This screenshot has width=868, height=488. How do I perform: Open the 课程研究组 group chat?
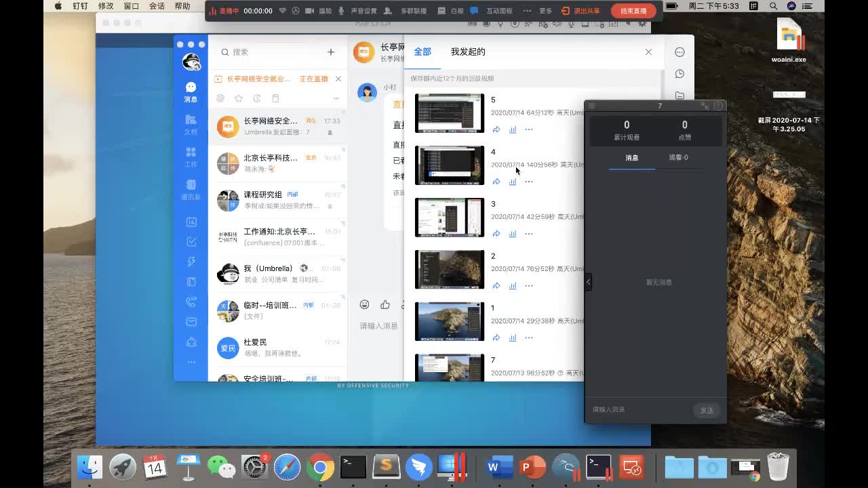(278, 200)
